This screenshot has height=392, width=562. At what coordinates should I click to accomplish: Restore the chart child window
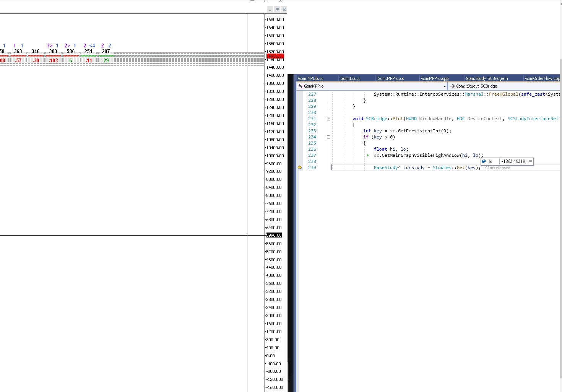[277, 10]
